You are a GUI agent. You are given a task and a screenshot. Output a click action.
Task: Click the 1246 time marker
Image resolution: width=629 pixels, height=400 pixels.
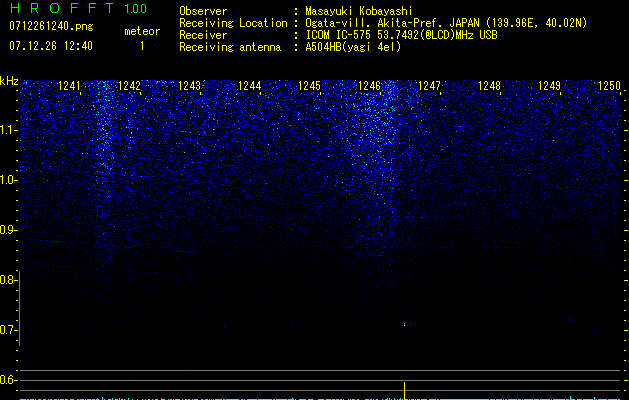click(x=369, y=86)
